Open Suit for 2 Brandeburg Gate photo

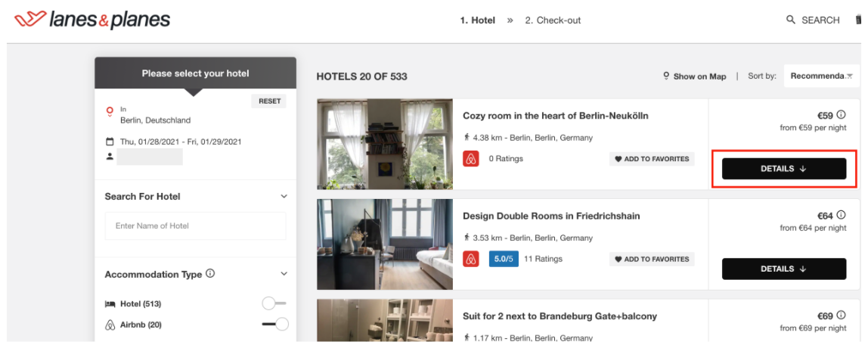[385, 320]
